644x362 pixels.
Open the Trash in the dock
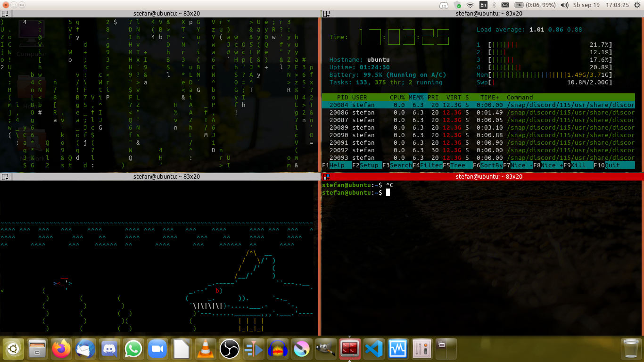pos(630,349)
